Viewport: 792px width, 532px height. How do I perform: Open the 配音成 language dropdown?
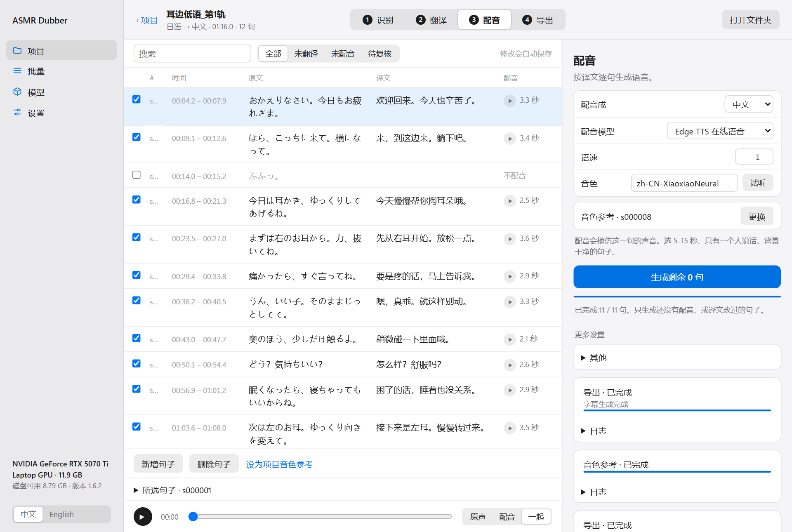tap(749, 104)
